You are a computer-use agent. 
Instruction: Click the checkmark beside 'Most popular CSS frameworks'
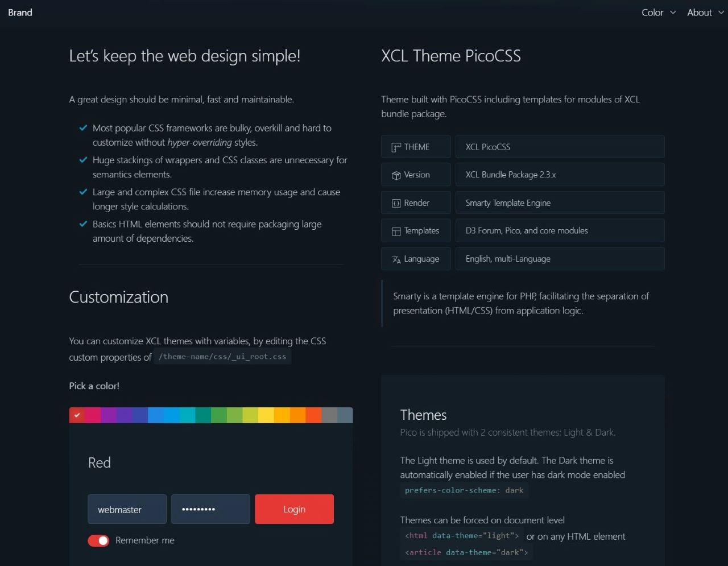83,128
